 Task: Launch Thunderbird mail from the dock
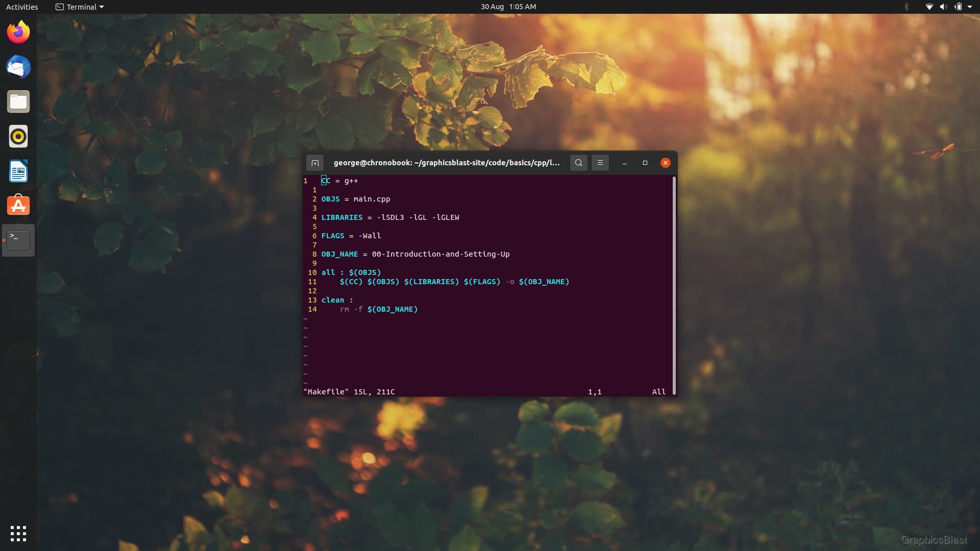[x=18, y=67]
